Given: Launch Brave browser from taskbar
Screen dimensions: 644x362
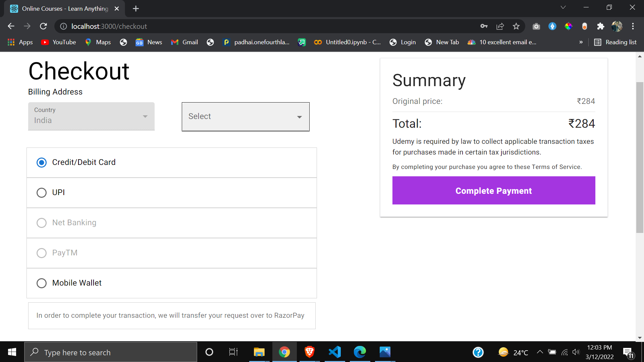Looking at the screenshot, I should [x=309, y=352].
